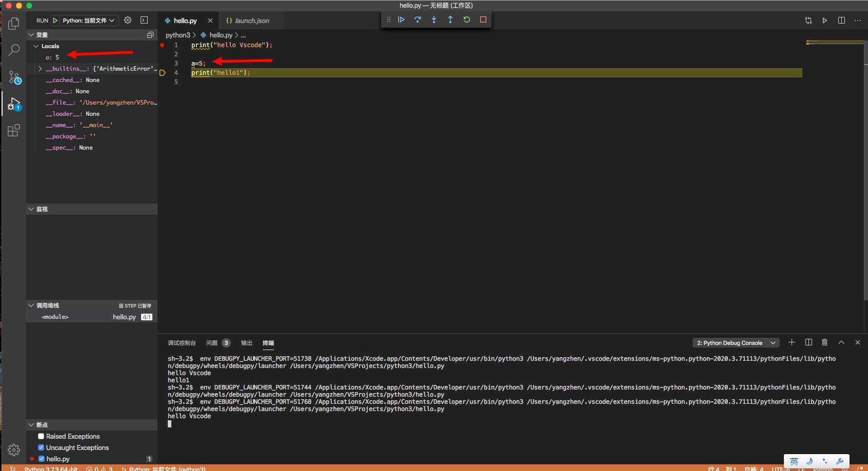Click the hello.py breadcrumb

pos(221,35)
